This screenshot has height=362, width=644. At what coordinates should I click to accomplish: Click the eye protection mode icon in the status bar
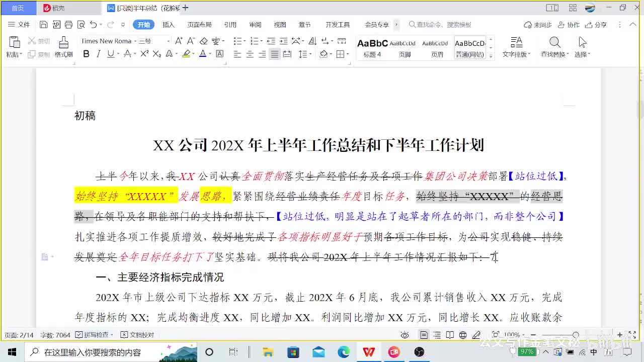pyautogui.click(x=405, y=335)
